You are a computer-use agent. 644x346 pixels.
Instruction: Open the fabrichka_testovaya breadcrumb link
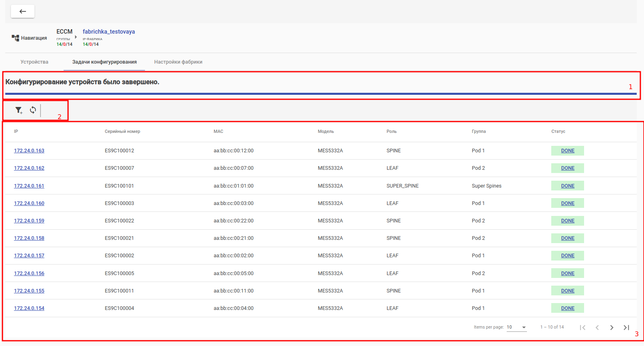109,32
